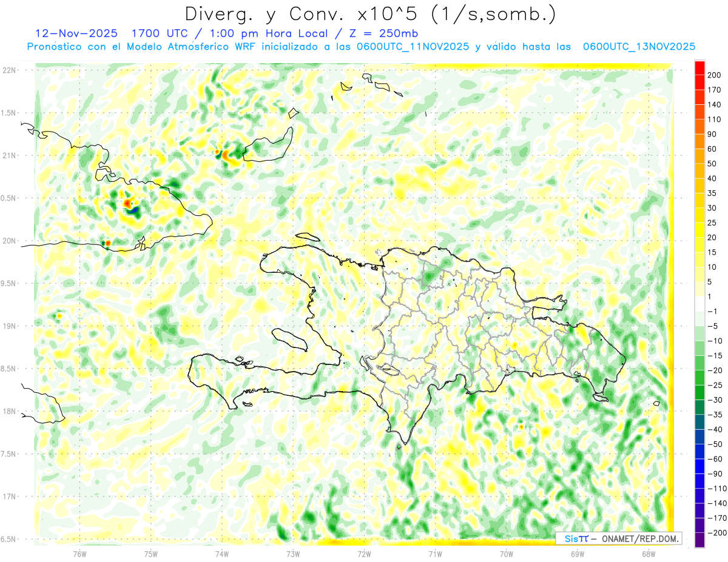This screenshot has width=728, height=562.
Task: Click the dark purple swatch below -200
Action: [699, 540]
